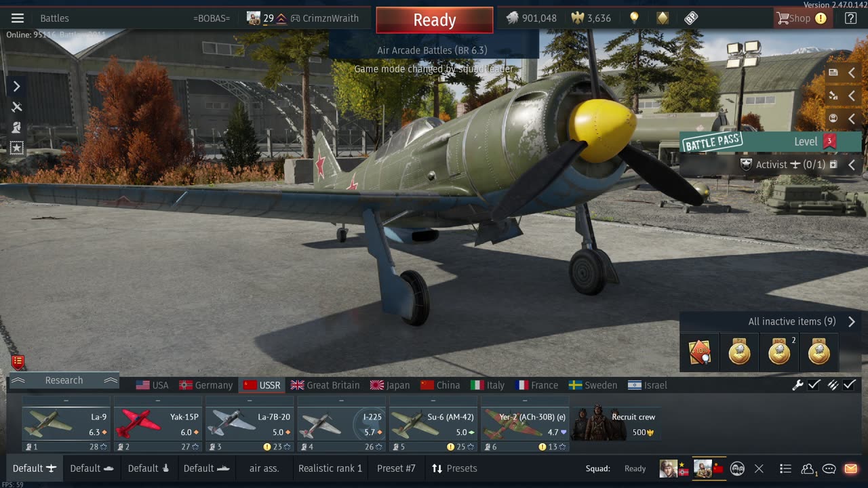Open the envelope mail icon
This screenshot has height=488, width=868.
(x=850, y=468)
